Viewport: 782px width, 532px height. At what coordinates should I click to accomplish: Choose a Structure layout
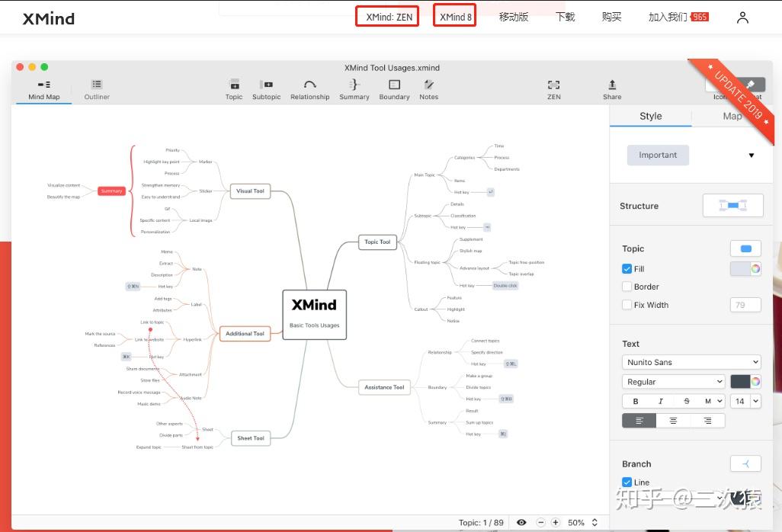point(732,206)
